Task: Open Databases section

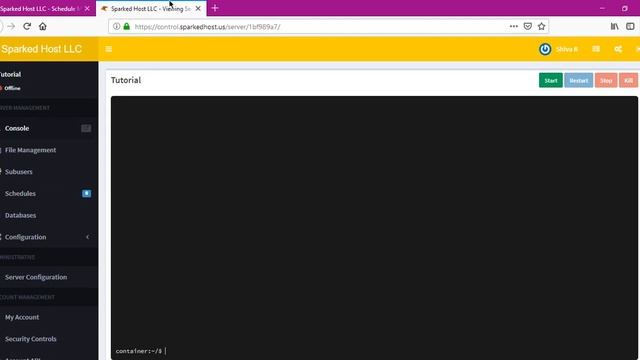Action: [48, 215]
